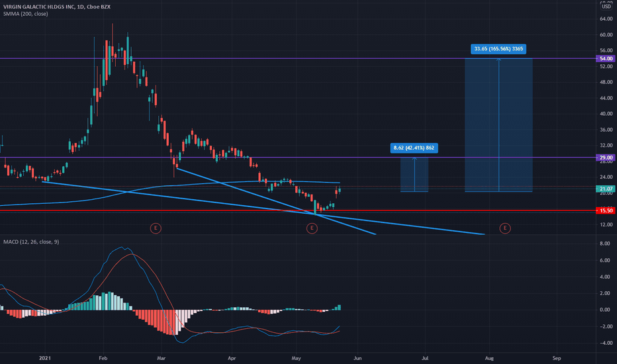Click the Aug label on the time axis
617x364 pixels.
489,358
